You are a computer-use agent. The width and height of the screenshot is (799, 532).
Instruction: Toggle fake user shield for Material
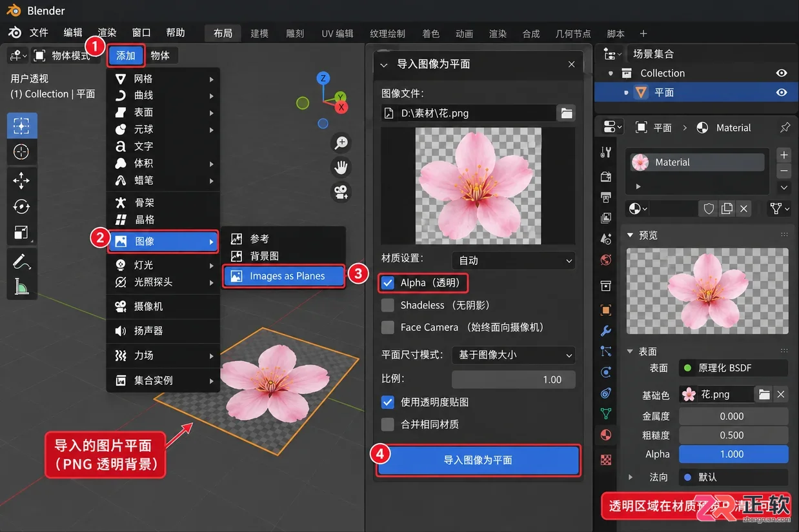tap(709, 208)
